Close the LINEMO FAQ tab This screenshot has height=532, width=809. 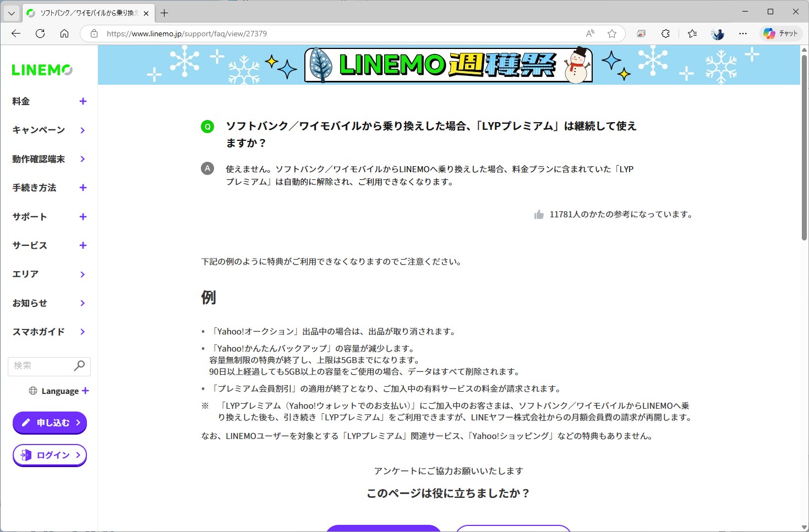pyautogui.click(x=146, y=13)
